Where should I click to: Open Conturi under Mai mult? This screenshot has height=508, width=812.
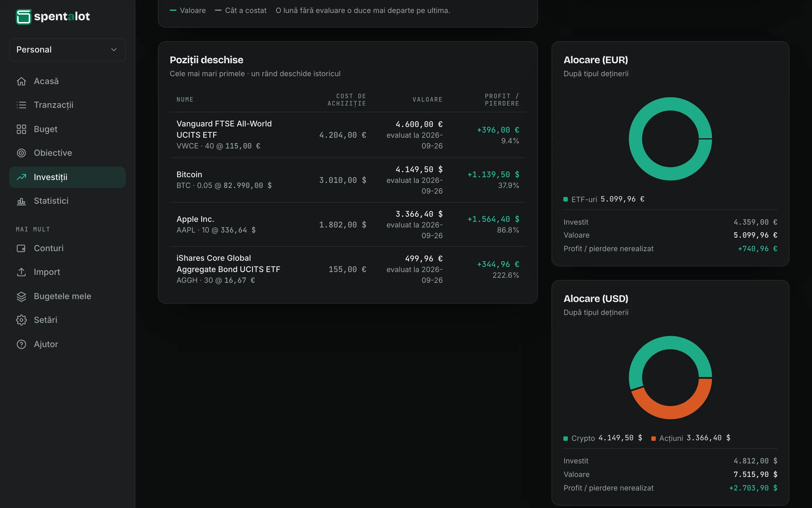click(67, 248)
